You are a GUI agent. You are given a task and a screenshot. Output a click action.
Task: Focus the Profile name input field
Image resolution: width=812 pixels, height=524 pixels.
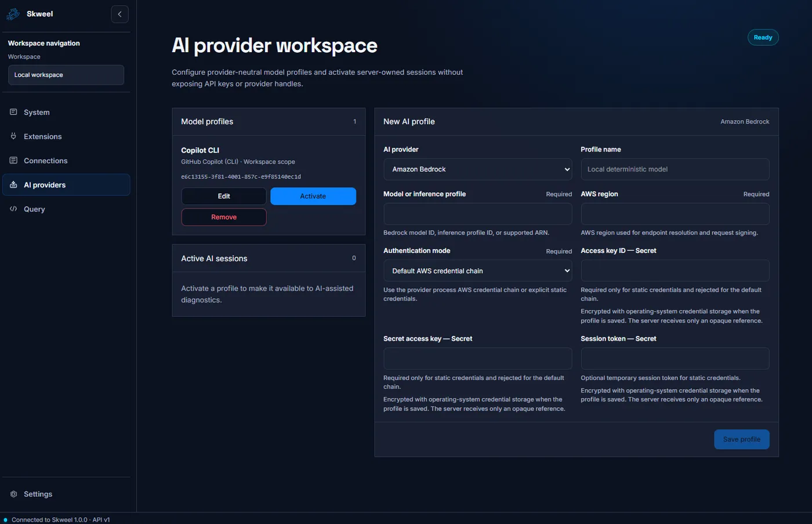[675, 169]
